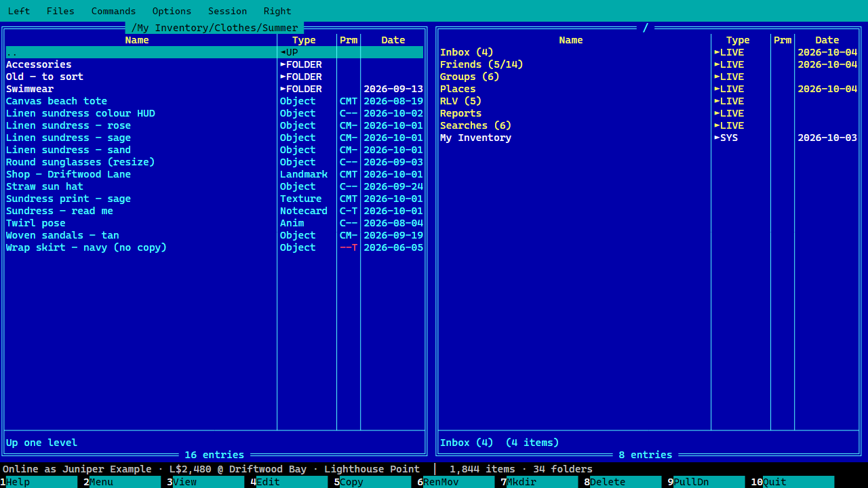
Task: Open the Files menu
Action: pos(60,11)
